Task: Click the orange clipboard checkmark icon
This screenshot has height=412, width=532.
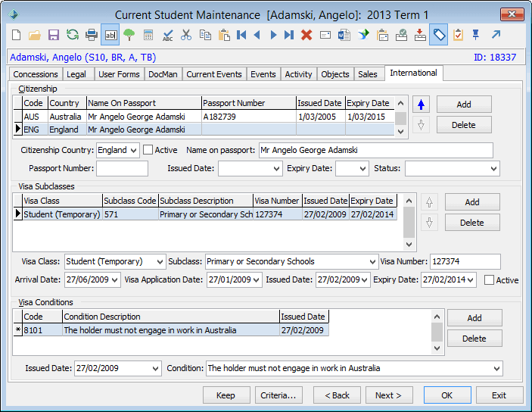Action: point(458,35)
